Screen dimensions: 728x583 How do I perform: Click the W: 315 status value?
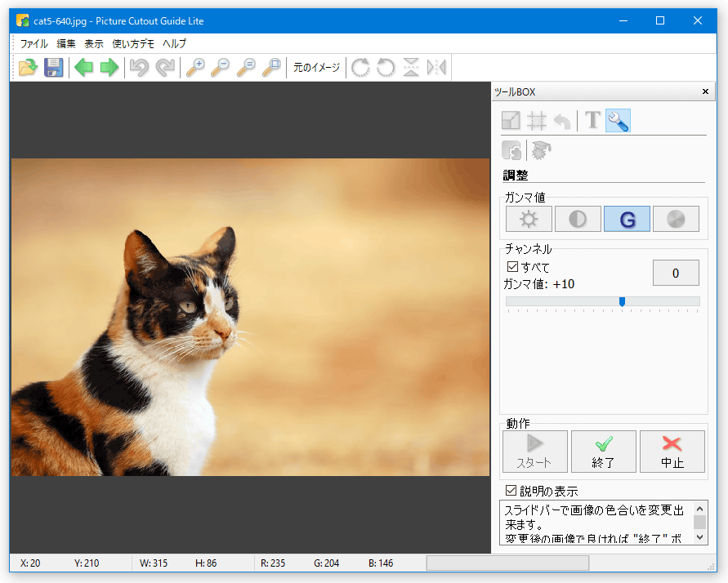[x=154, y=563]
